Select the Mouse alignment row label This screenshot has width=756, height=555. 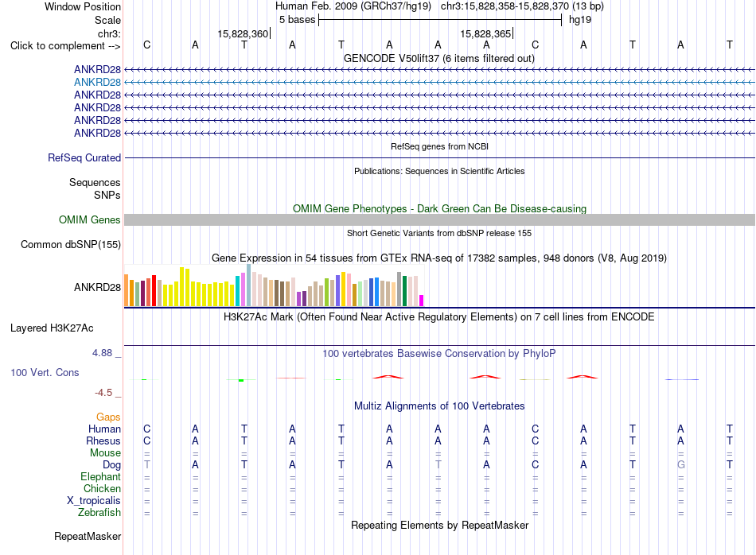[106, 453]
